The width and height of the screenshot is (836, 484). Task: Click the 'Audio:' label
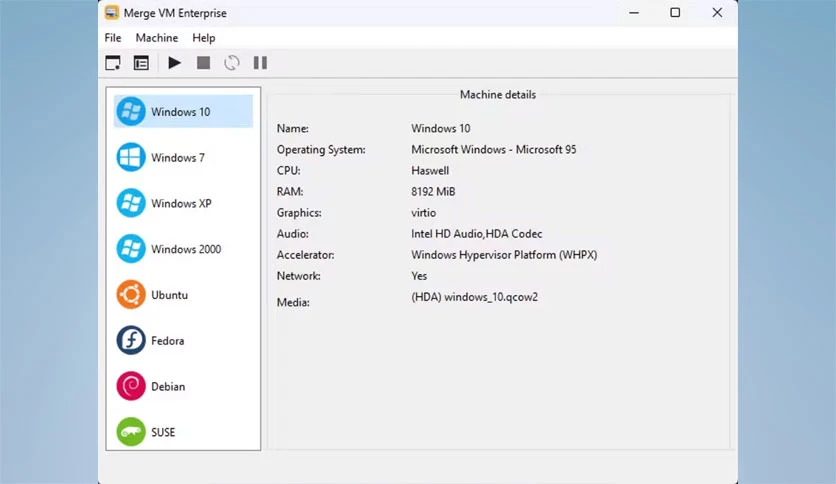[292, 234]
